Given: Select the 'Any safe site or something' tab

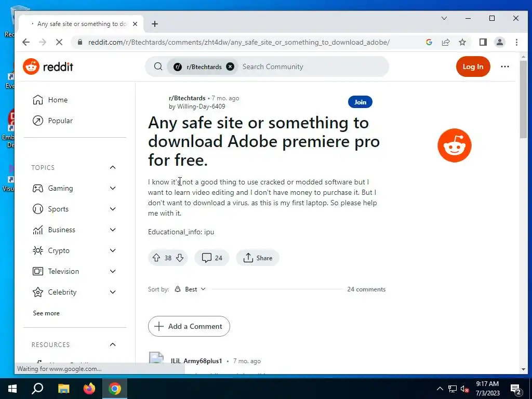Looking at the screenshot, I should tap(82, 24).
